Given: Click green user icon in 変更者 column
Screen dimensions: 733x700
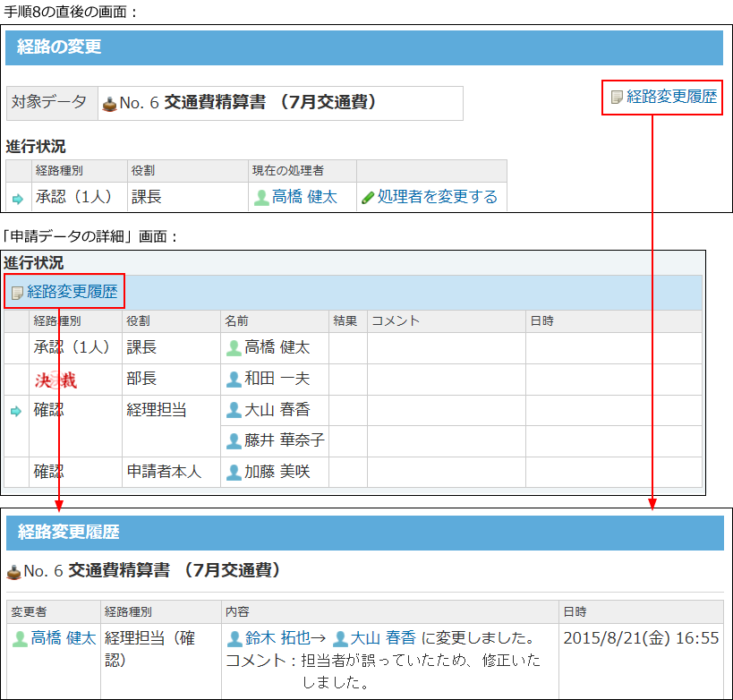Looking at the screenshot, I should 20,639.
